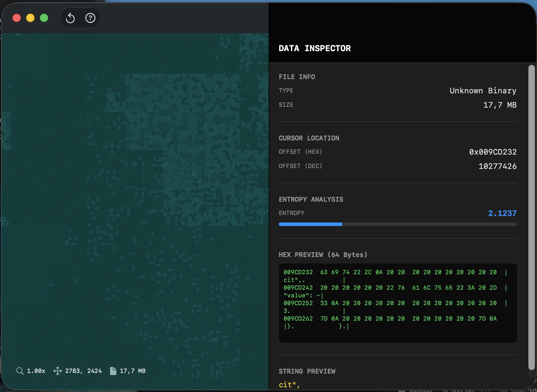
Task: Click the entropy value 2.1237
Action: point(502,213)
